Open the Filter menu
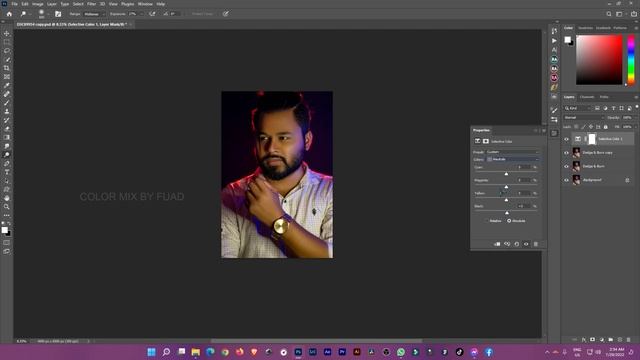The height and width of the screenshot is (360, 640). click(x=91, y=4)
